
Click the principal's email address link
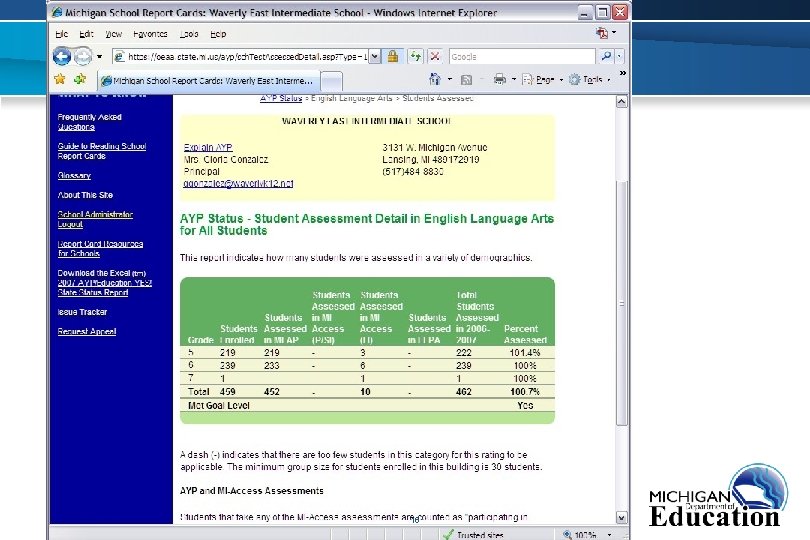coord(238,183)
